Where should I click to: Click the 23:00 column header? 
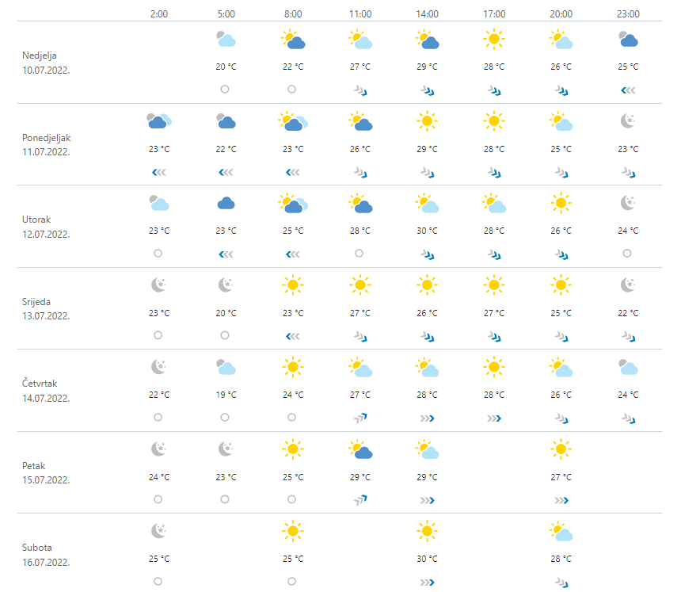(x=628, y=13)
